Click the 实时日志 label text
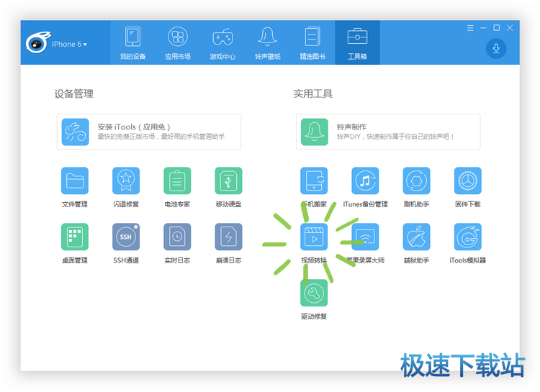The width and height of the screenshot is (540, 392). click(x=177, y=260)
